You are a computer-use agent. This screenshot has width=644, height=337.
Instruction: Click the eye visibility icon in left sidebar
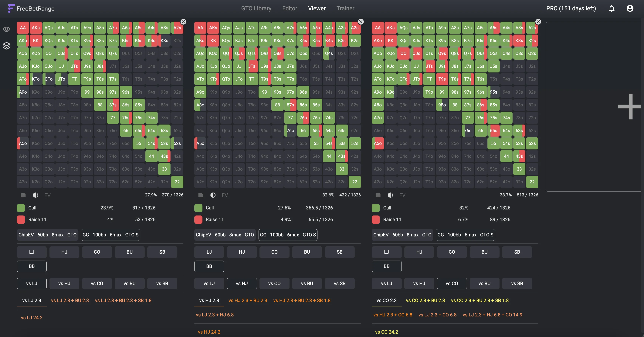coord(6,29)
